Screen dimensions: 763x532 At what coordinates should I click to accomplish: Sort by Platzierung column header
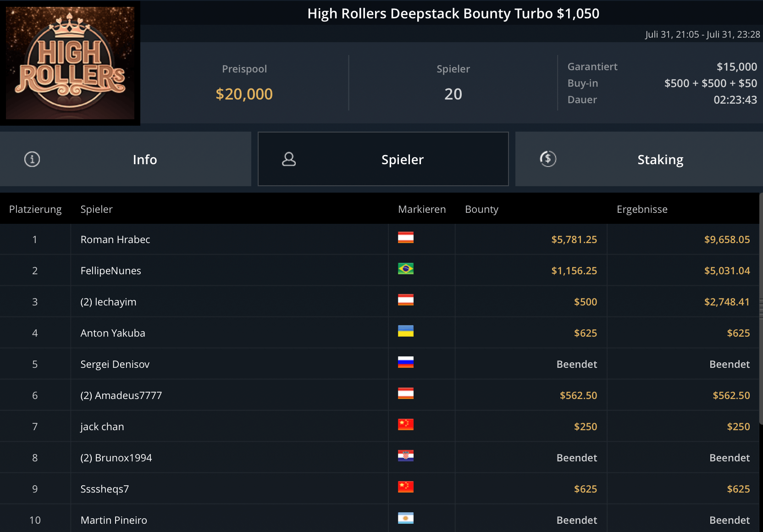35,209
